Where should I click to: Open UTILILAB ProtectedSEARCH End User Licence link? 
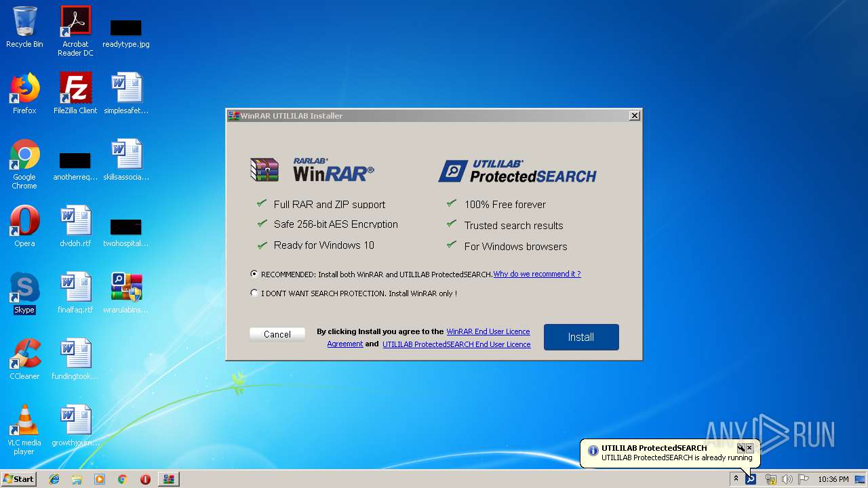coord(456,344)
